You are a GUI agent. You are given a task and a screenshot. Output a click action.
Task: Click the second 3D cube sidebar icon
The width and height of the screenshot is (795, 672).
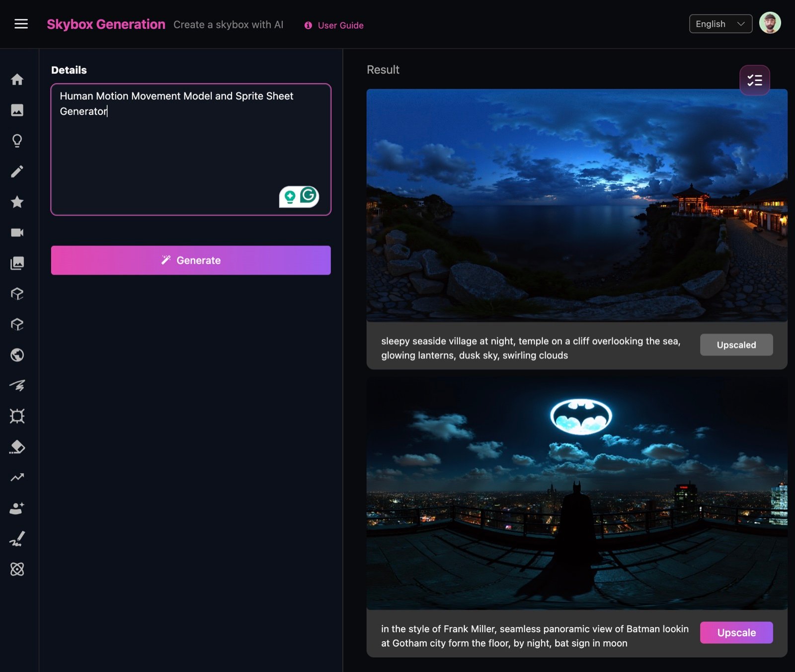pyautogui.click(x=17, y=324)
